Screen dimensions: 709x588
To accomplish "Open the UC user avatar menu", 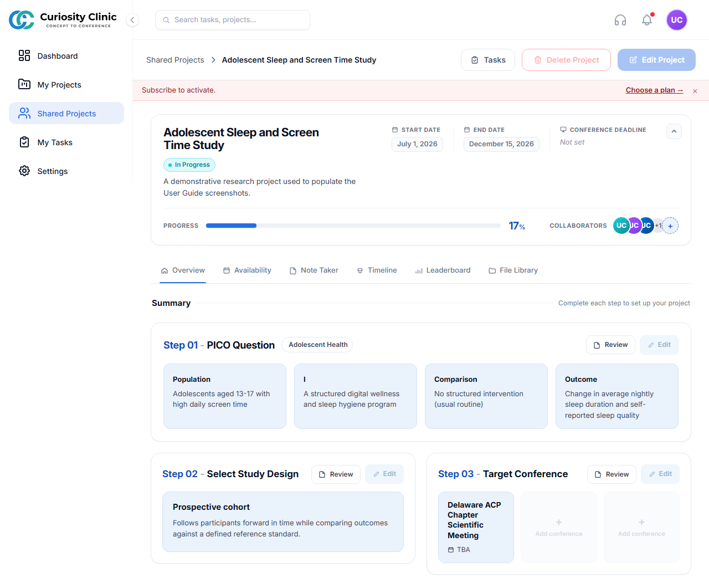I will [677, 20].
